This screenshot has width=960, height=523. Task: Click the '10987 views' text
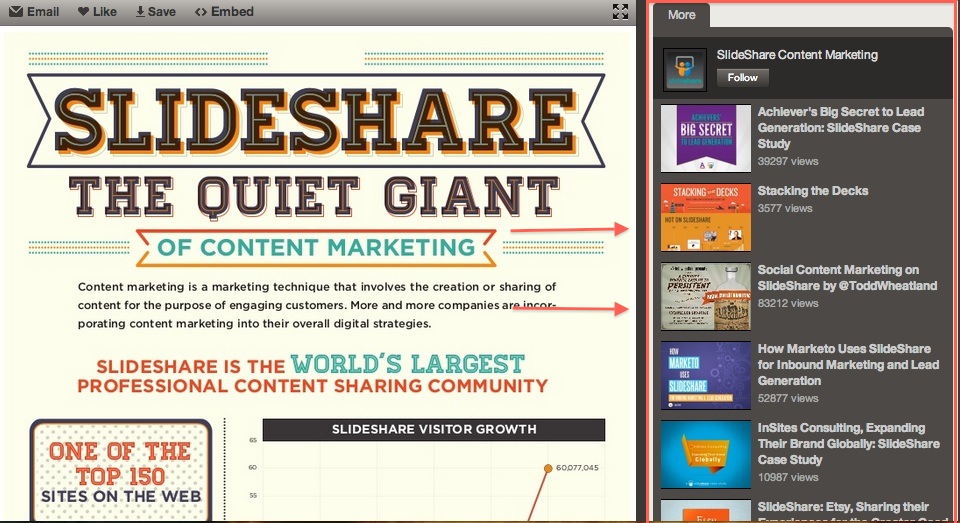coord(788,477)
